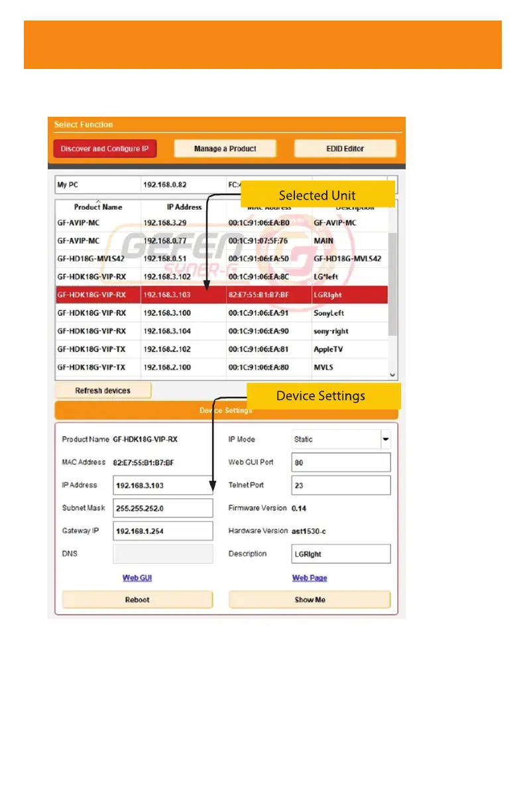Image resolution: width=525 pixels, height=812 pixels.
Task: Open the Manage a Product tab
Action: 225,149
